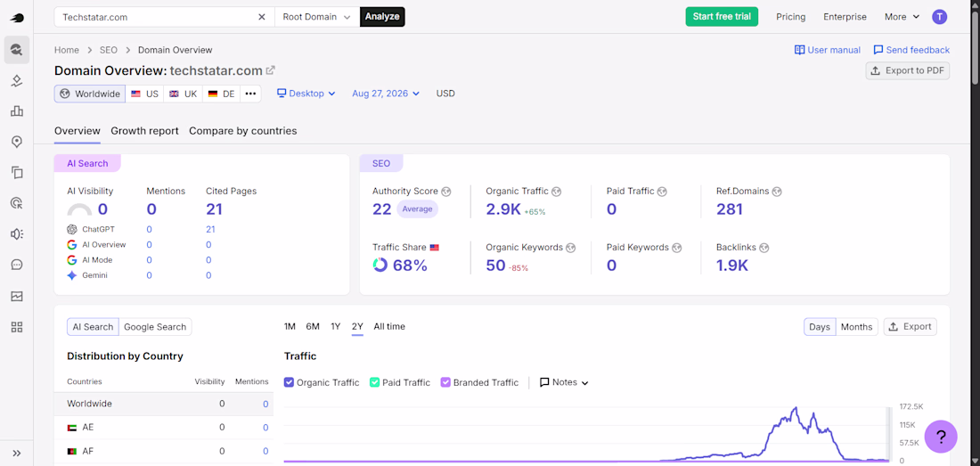The height and width of the screenshot is (466, 980).
Task: Open the Notes dropdown
Action: click(x=564, y=382)
